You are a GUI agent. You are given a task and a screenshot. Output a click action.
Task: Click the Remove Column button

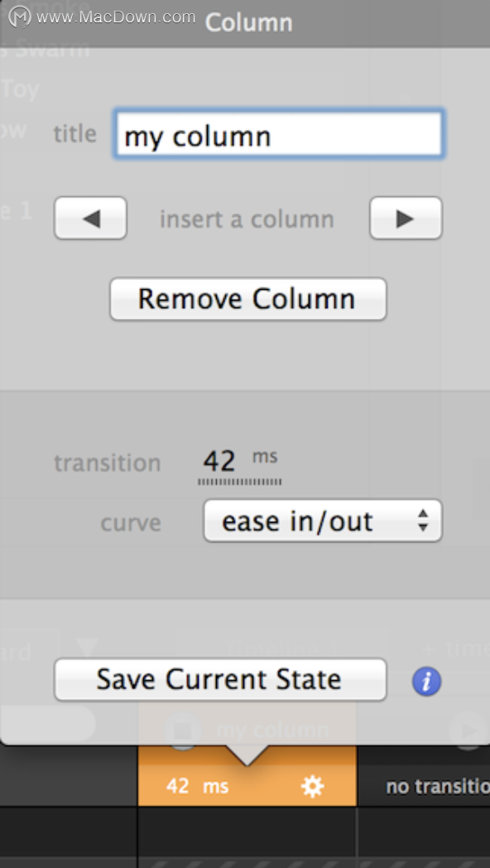pyautogui.click(x=247, y=299)
